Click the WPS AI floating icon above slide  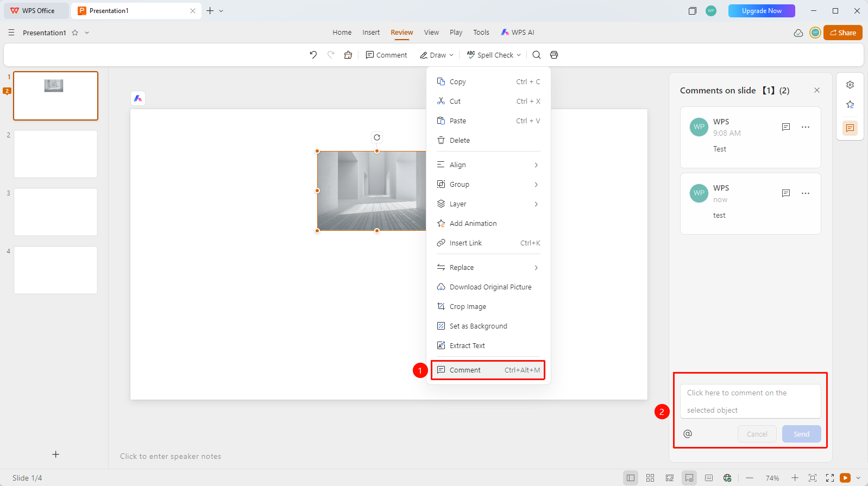[x=138, y=98]
